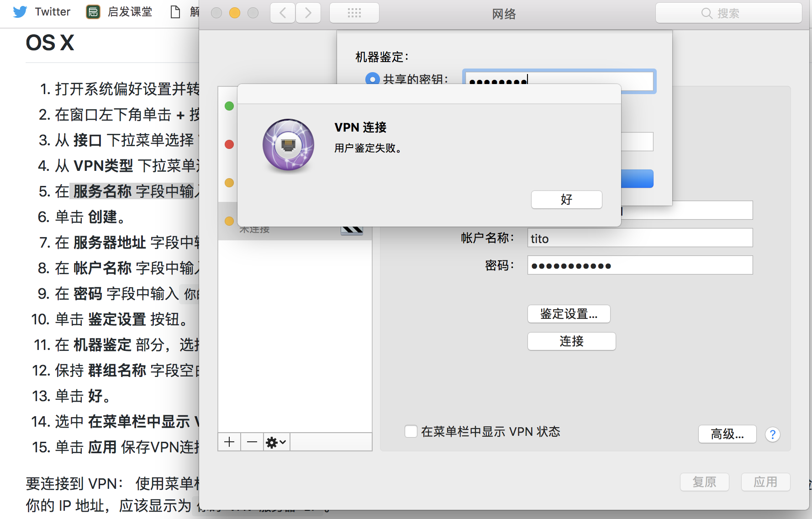
Task: Click the 搜索 search field
Action: tap(728, 13)
